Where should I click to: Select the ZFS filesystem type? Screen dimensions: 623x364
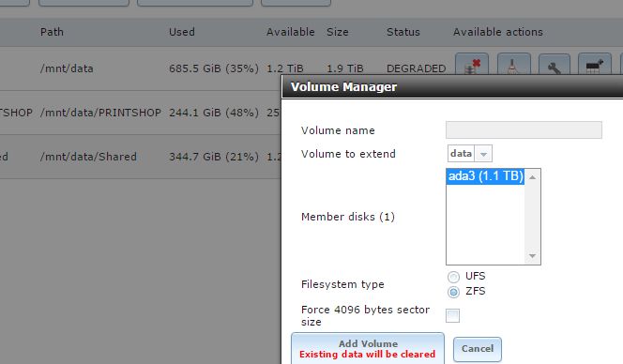click(453, 292)
